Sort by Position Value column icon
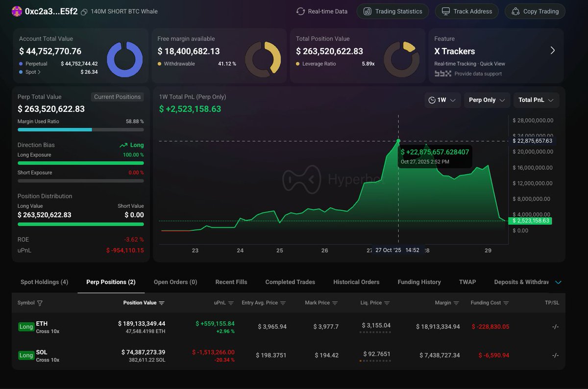 162,303
